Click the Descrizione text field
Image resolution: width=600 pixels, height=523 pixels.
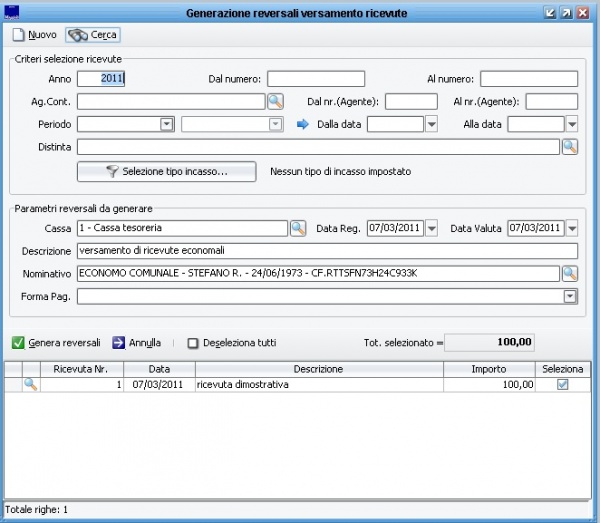pos(326,251)
